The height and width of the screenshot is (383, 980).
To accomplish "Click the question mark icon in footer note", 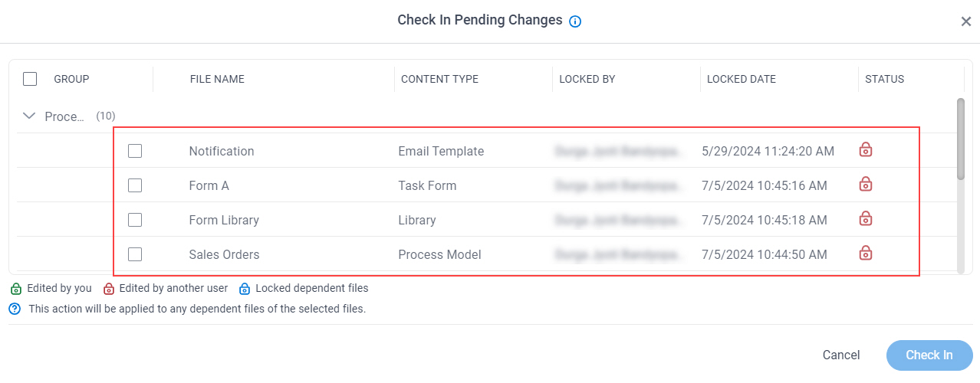I will tap(15, 309).
